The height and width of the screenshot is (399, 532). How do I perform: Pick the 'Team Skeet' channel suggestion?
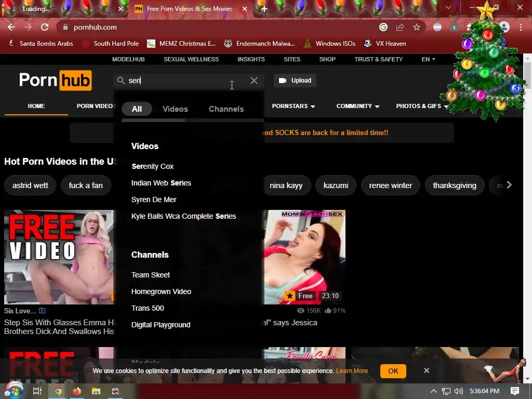click(150, 275)
